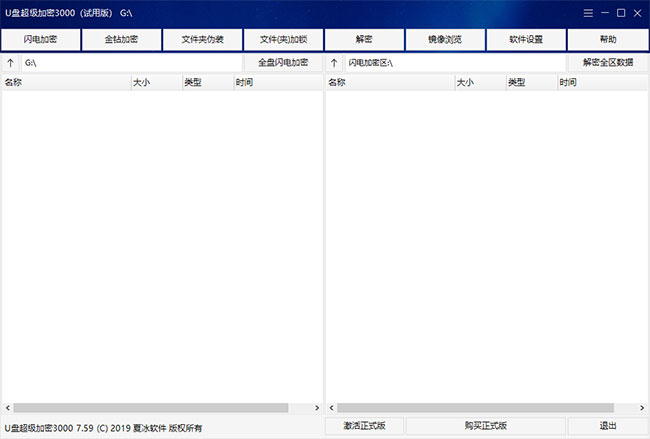Click 全盘闪电加密 button
Image resolution: width=650 pixels, height=439 pixels.
point(283,63)
